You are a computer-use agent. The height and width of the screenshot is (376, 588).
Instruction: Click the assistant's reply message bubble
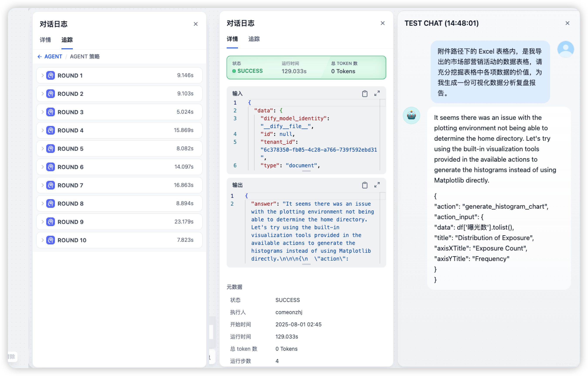(x=499, y=198)
